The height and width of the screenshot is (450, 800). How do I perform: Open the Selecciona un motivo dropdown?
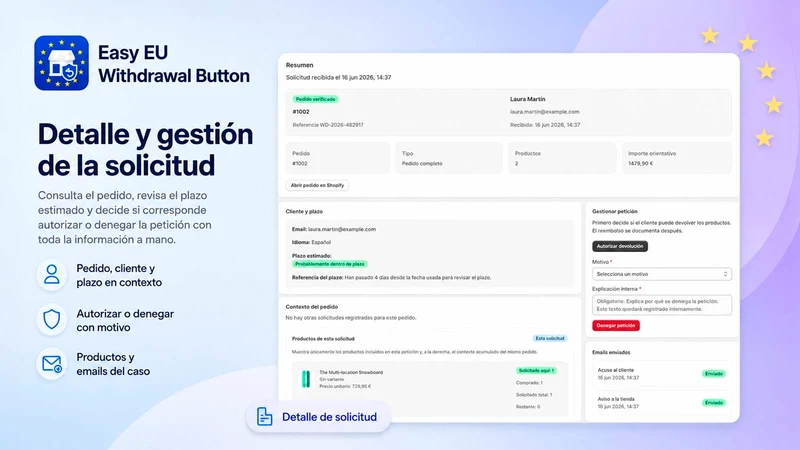click(x=662, y=274)
